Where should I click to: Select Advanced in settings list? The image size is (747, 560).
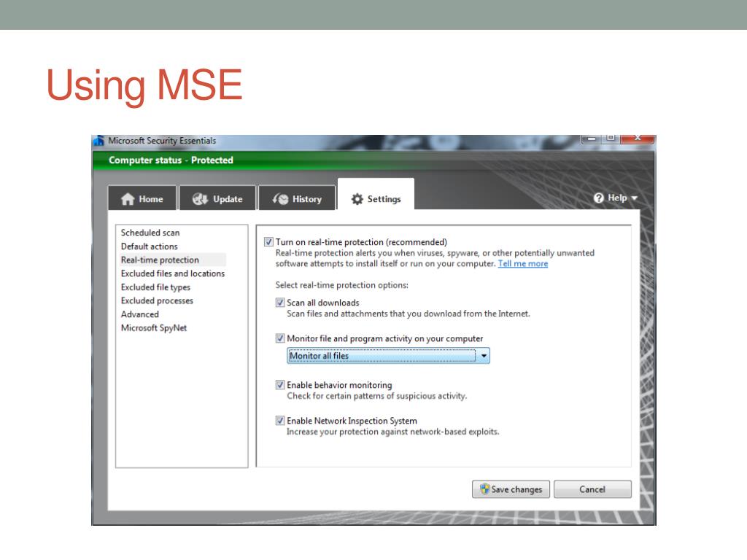tap(139, 314)
